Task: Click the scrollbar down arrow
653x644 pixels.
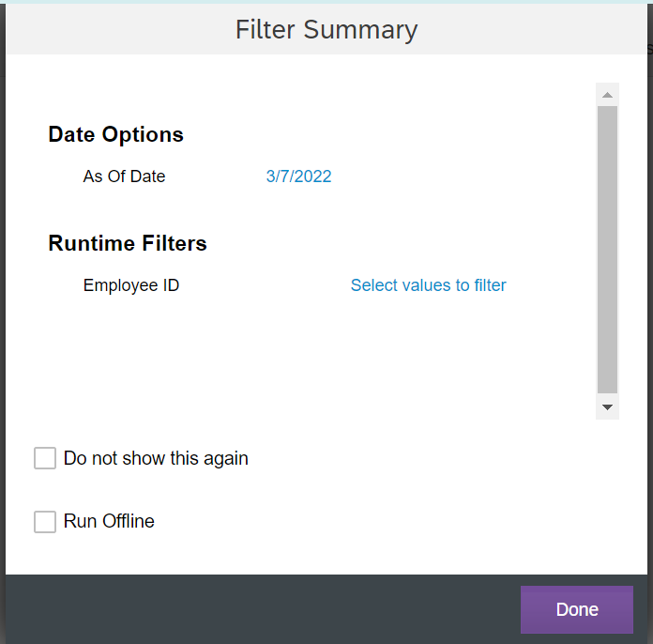Action: coord(607,407)
